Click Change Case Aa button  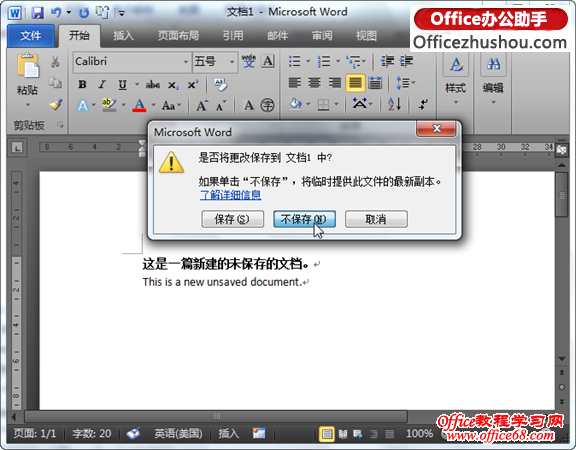coord(169,106)
